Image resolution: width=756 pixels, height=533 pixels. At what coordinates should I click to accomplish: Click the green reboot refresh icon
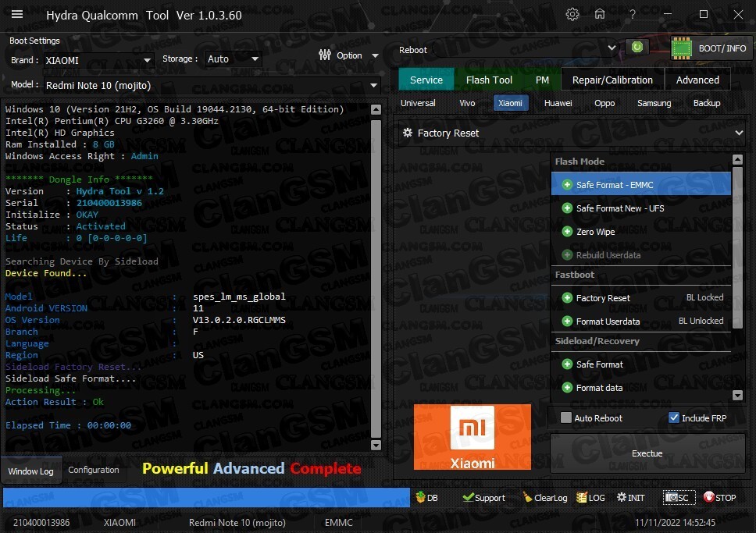pos(637,48)
